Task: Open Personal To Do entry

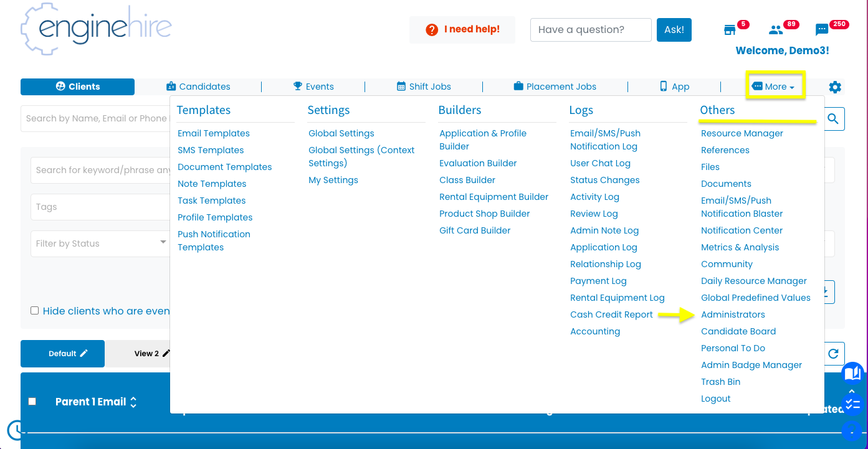Action: (x=733, y=348)
